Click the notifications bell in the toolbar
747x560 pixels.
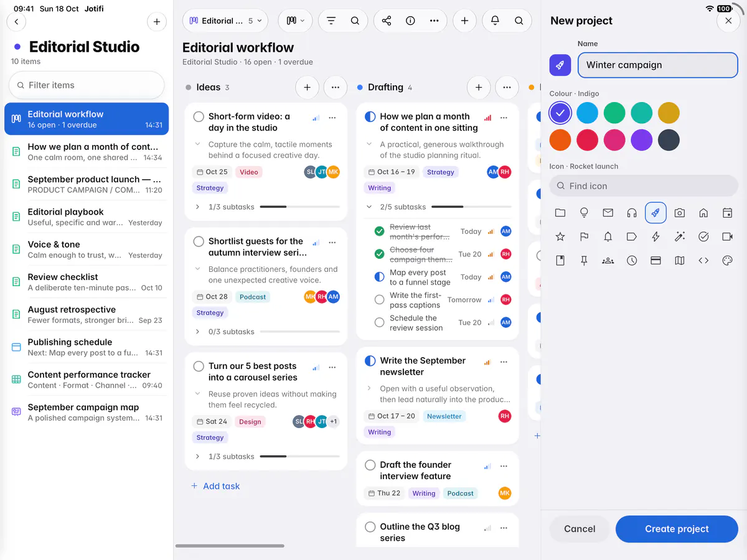(x=495, y=21)
